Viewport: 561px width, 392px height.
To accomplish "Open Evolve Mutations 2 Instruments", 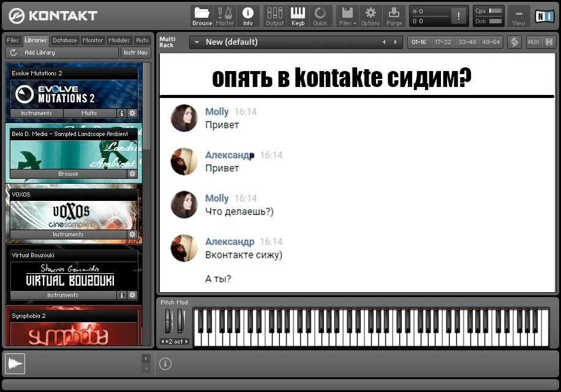I will click(37, 113).
